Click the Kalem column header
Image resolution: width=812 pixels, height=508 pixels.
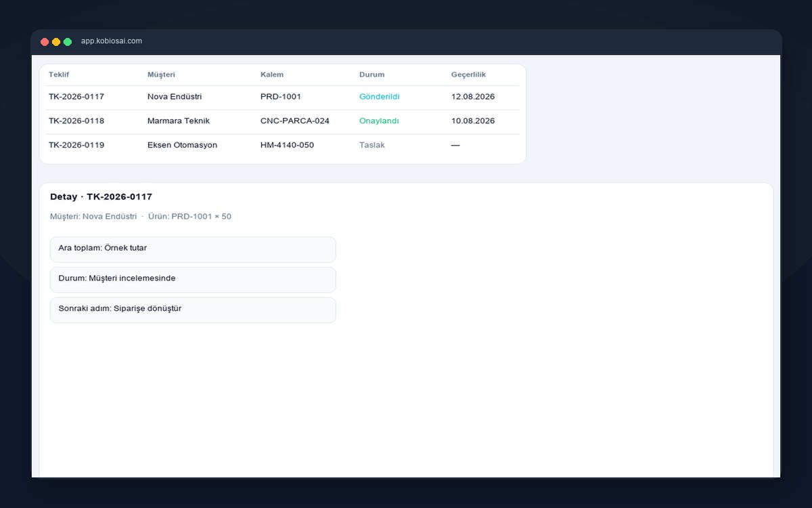pyautogui.click(x=272, y=75)
